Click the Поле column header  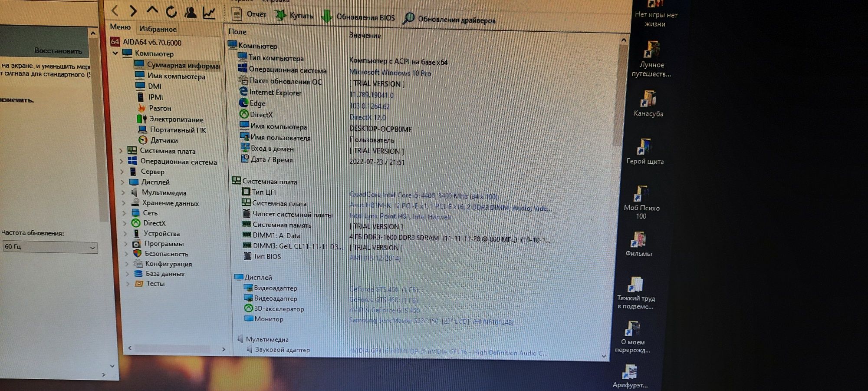[237, 32]
